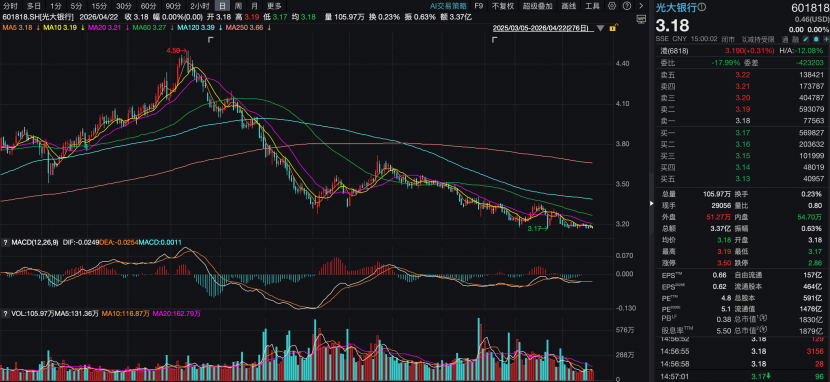Toggle MA20 moving average label
Viewport: 830px width, 382px height.
105,27
